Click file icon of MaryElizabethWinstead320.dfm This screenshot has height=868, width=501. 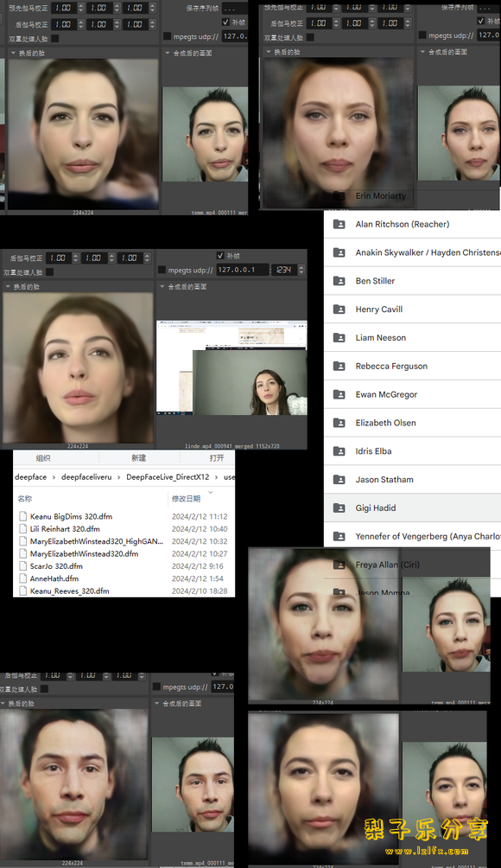coord(22,553)
